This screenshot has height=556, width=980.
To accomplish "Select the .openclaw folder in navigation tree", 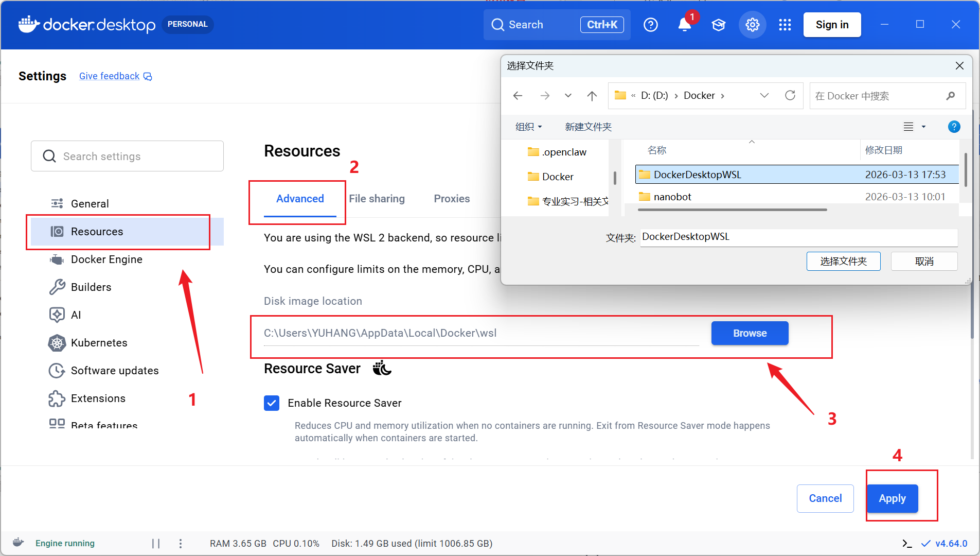I will [557, 152].
